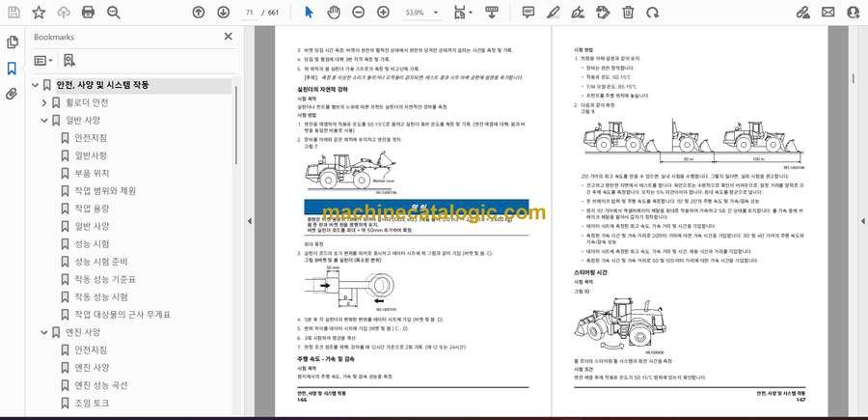Expand the right tools pane arrow
868x420 pixels.
coord(862,221)
